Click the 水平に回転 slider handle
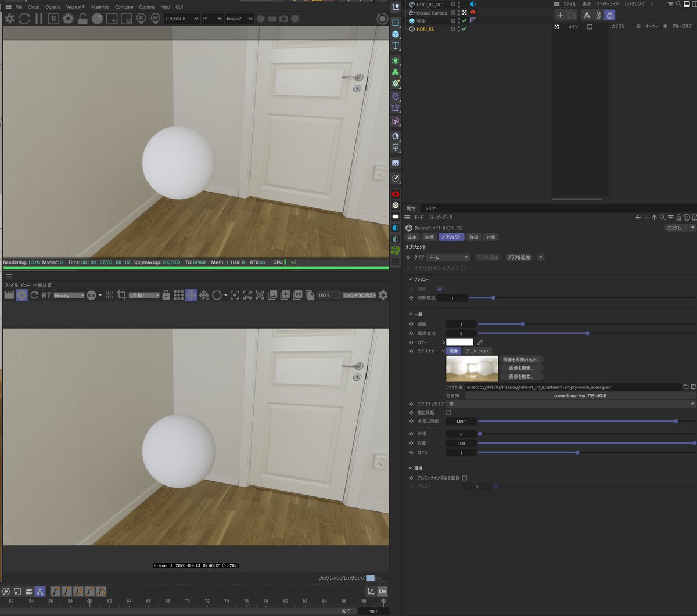Image resolution: width=697 pixels, height=616 pixels. (676, 421)
